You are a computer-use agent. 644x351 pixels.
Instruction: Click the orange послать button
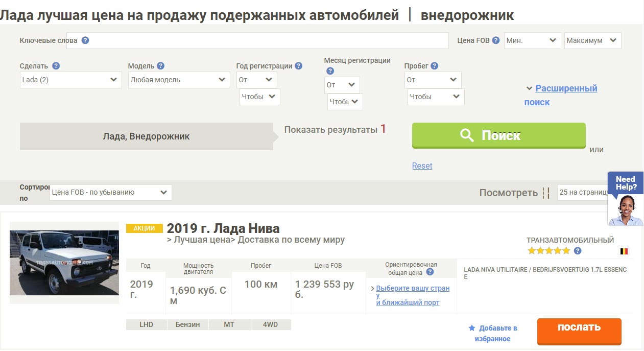coord(579,331)
